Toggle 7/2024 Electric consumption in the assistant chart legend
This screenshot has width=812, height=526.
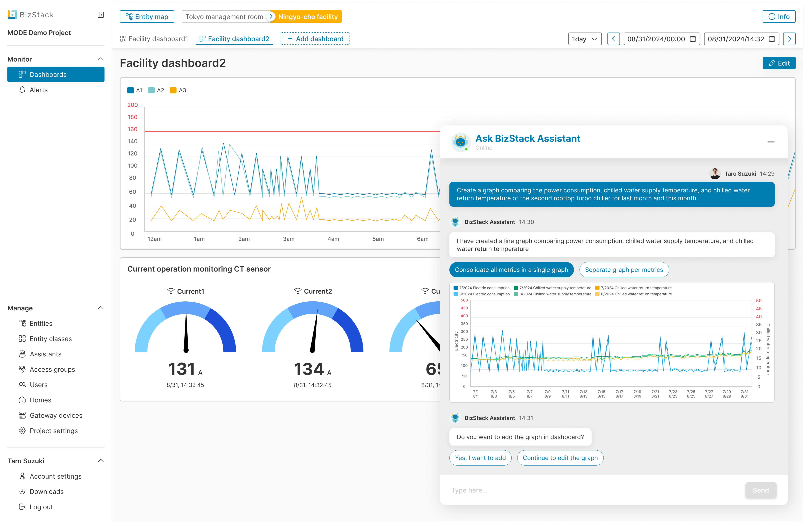click(x=481, y=288)
